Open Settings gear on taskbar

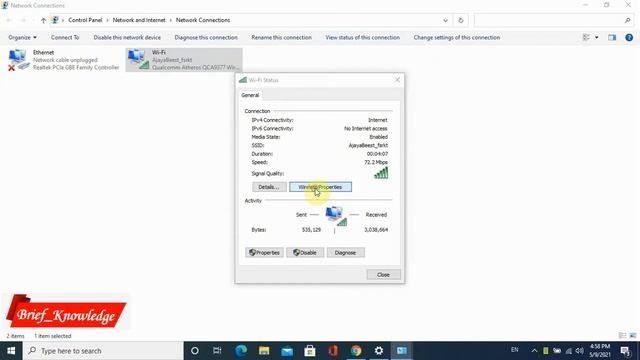pos(379,351)
